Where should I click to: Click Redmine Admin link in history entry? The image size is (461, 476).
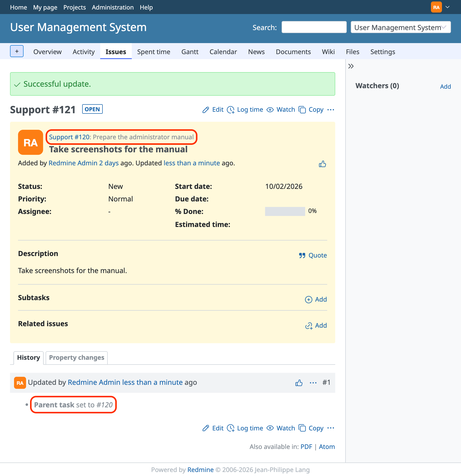pyautogui.click(x=94, y=383)
